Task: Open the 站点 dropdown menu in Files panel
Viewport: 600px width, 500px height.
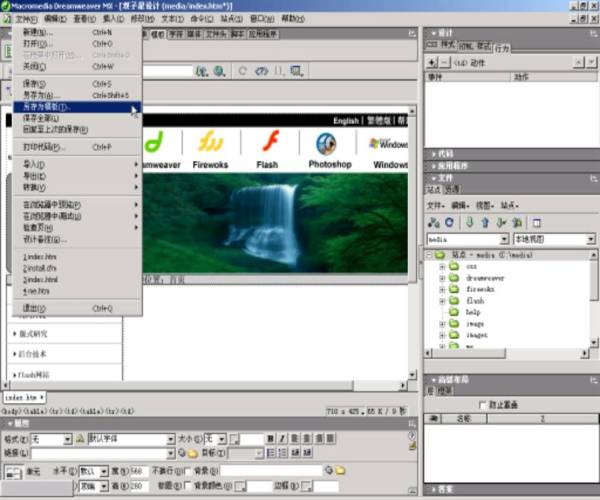Action: click(x=509, y=206)
